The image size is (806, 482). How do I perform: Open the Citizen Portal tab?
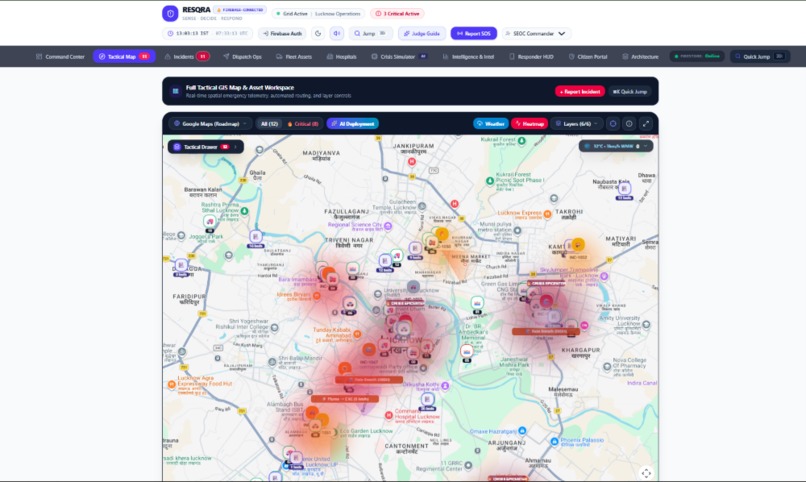[x=588, y=57]
